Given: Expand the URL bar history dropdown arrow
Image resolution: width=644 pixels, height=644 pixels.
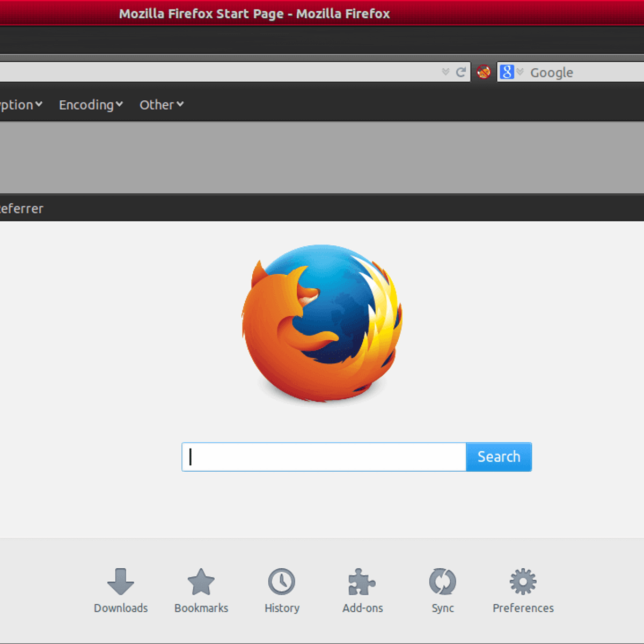Looking at the screenshot, I should (445, 72).
